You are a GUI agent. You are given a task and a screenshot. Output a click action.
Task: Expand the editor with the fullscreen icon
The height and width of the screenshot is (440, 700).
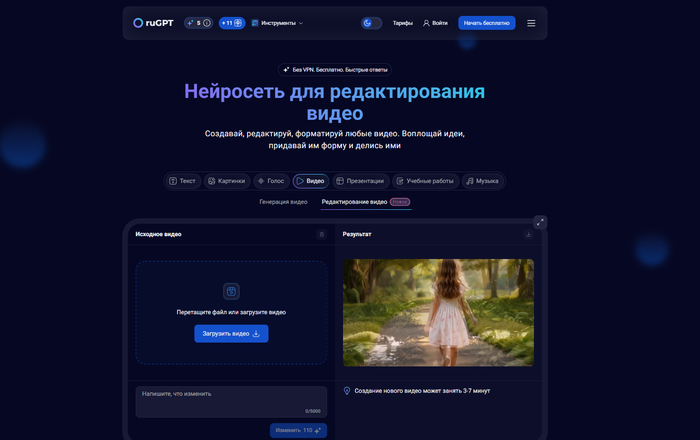[540, 221]
